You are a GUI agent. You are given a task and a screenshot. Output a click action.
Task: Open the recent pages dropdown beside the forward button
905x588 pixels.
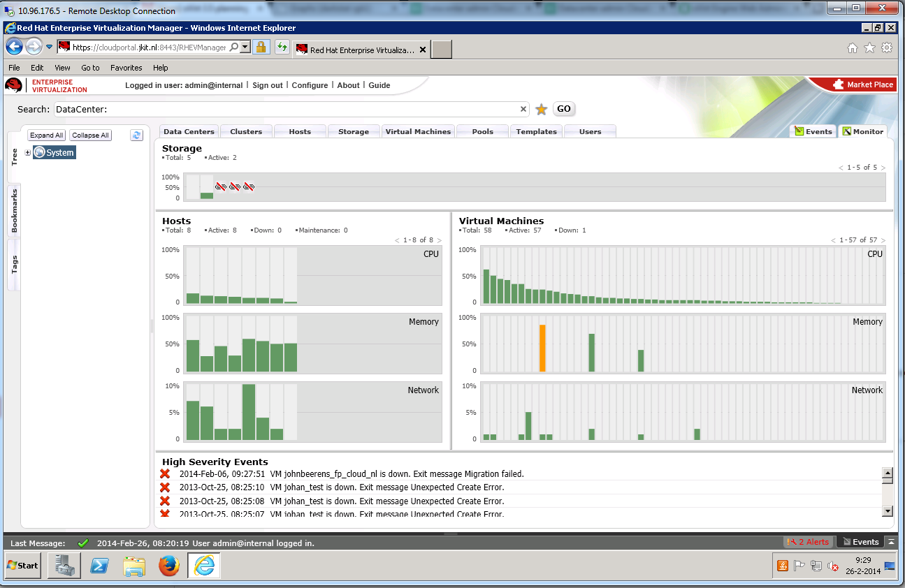[50, 47]
